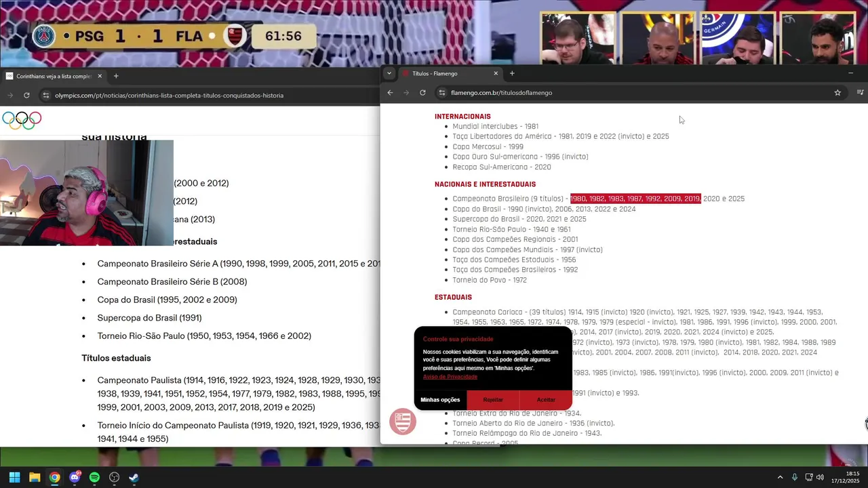Click the Taça Libertadores da América line
This screenshot has height=488, width=868.
point(561,136)
